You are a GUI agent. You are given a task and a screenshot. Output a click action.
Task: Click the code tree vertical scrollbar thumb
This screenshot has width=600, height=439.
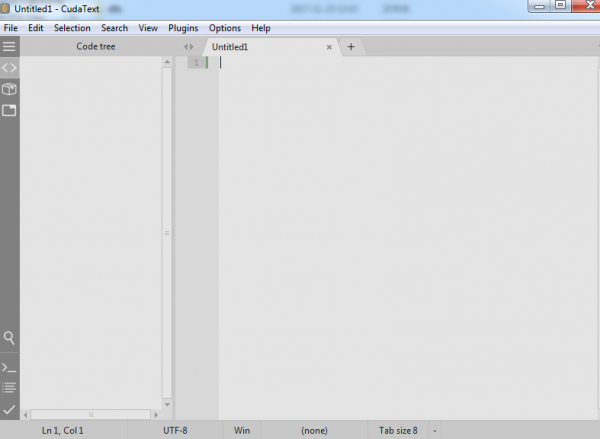point(167,233)
